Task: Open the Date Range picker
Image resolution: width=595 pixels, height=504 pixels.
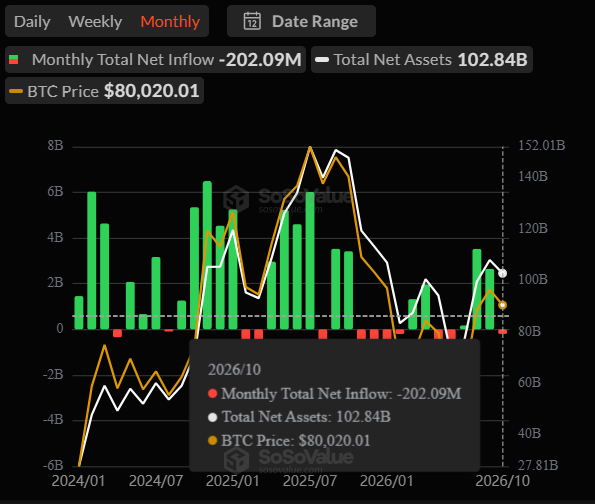Action: (301, 21)
